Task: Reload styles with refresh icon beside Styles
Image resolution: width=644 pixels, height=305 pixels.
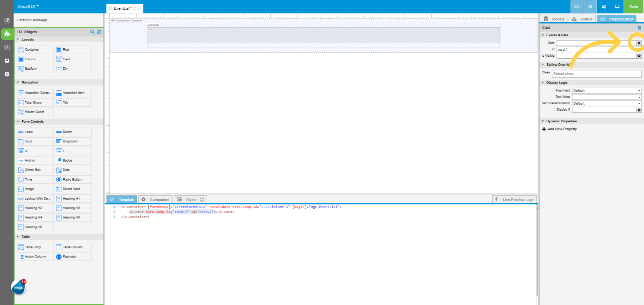Action: [x=202, y=199]
